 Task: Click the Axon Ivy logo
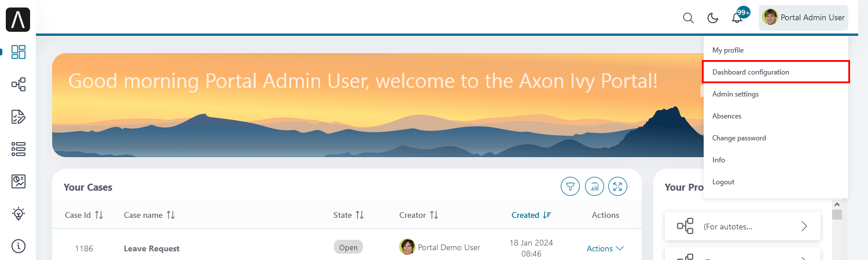[18, 20]
